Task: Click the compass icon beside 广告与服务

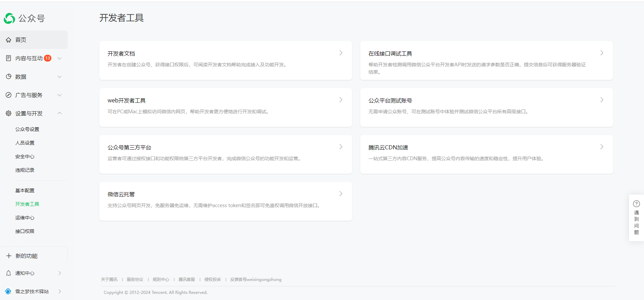Action: pos(9,95)
